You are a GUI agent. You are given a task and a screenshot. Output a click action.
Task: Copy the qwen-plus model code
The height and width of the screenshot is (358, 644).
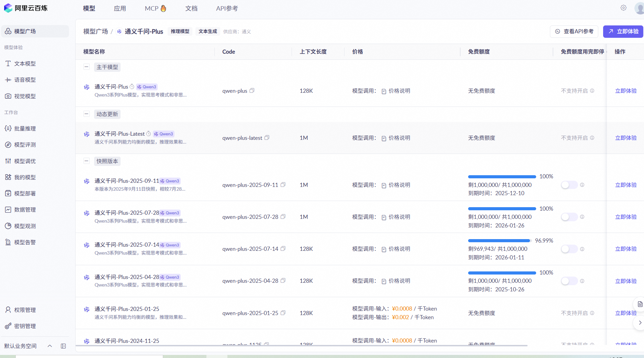click(252, 91)
